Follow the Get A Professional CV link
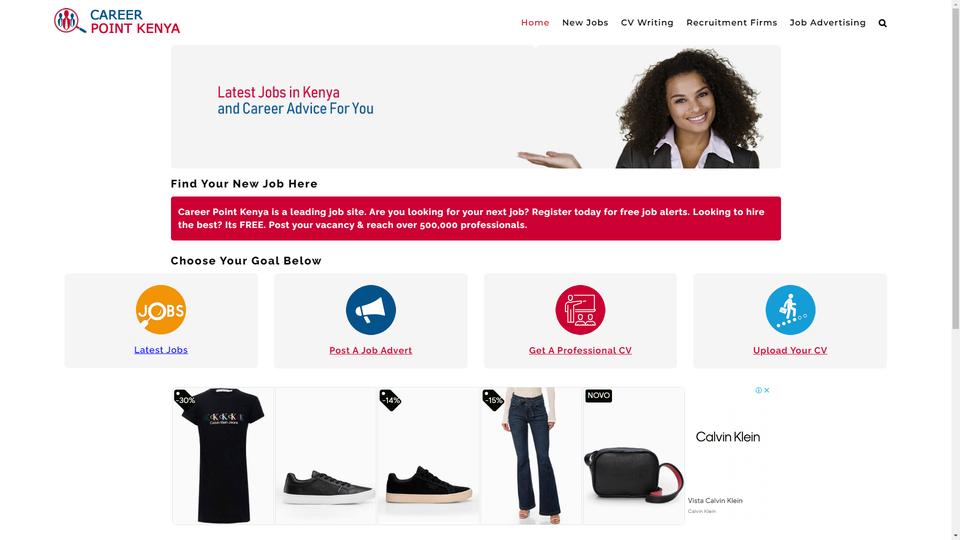This screenshot has width=960, height=540. point(580,350)
